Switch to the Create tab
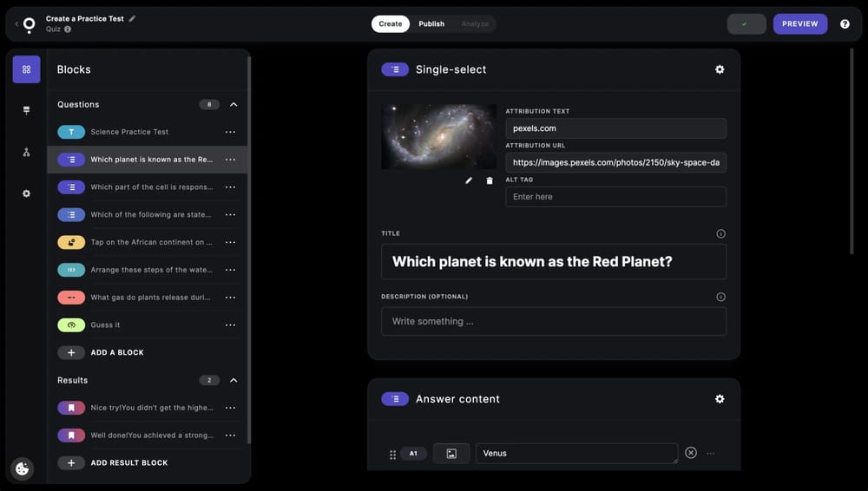The image size is (868, 491). point(391,23)
